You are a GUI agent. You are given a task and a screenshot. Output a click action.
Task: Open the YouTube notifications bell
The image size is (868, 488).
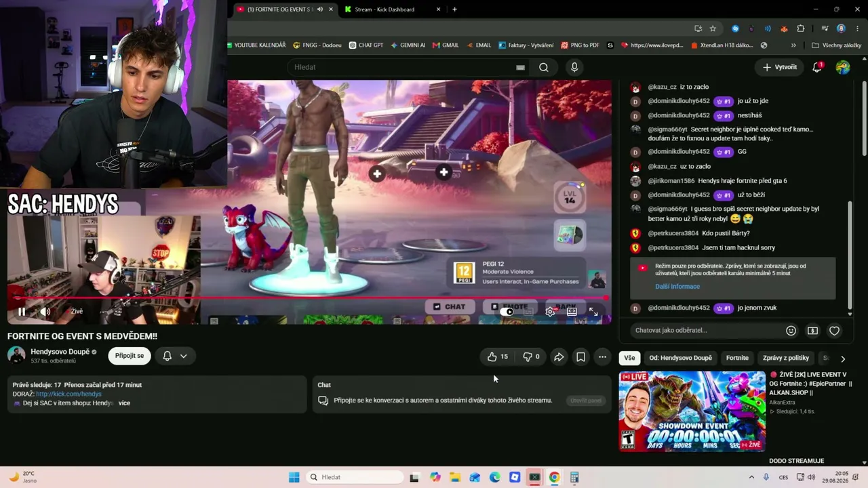pos(817,67)
